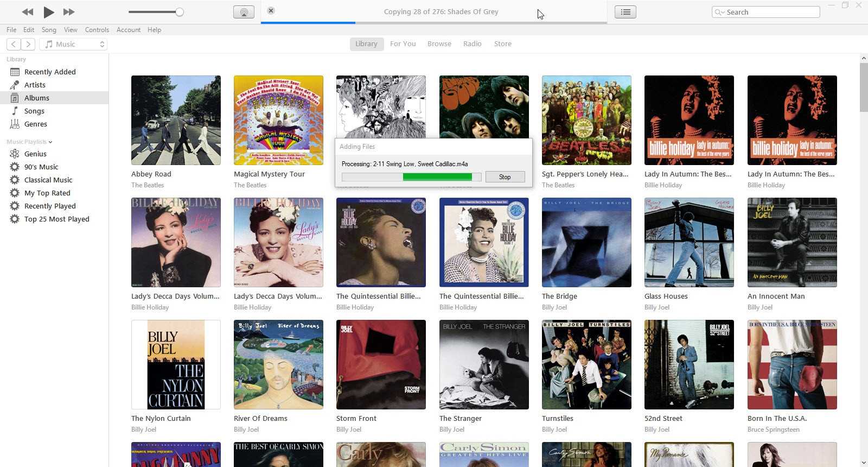
Task: Open the Sgt. Pepper's album cover
Action: pyautogui.click(x=586, y=120)
